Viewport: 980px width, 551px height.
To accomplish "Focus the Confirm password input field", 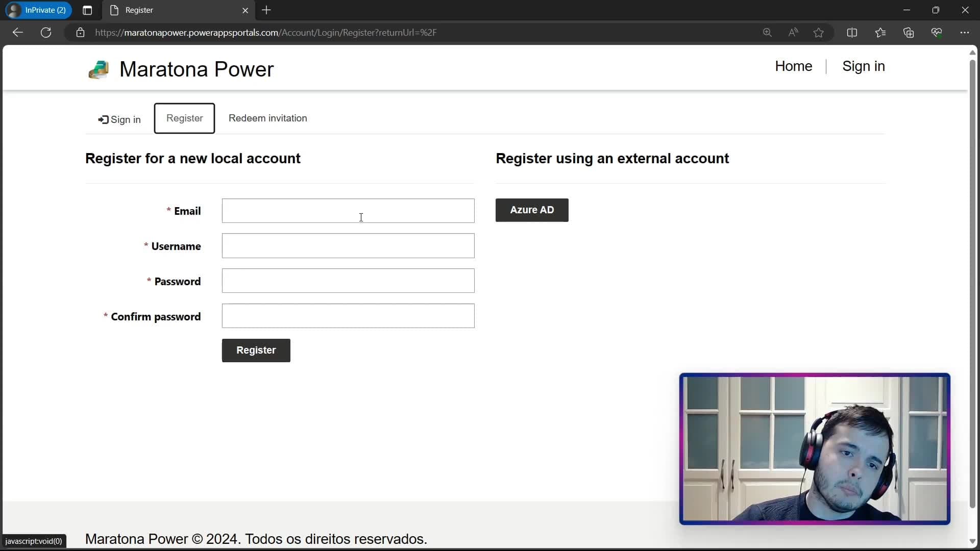I will coord(348,316).
